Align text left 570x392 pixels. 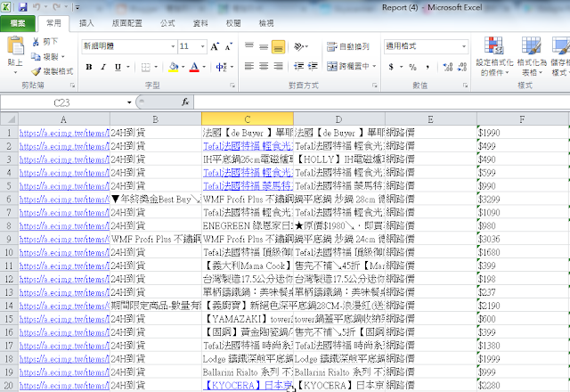[249, 66]
